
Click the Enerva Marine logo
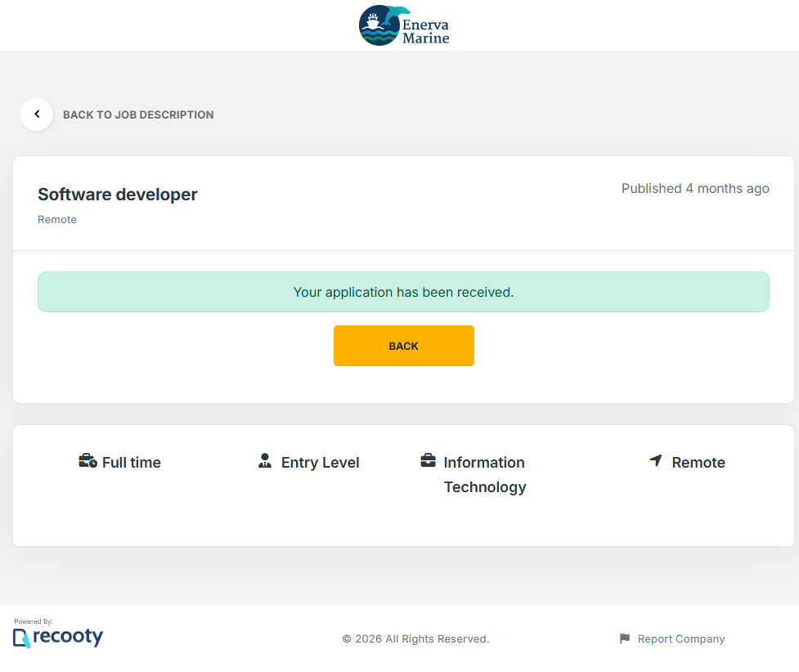tap(404, 26)
